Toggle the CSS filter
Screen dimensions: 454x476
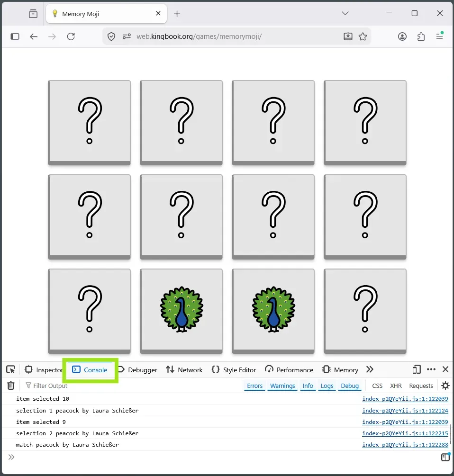point(377,386)
